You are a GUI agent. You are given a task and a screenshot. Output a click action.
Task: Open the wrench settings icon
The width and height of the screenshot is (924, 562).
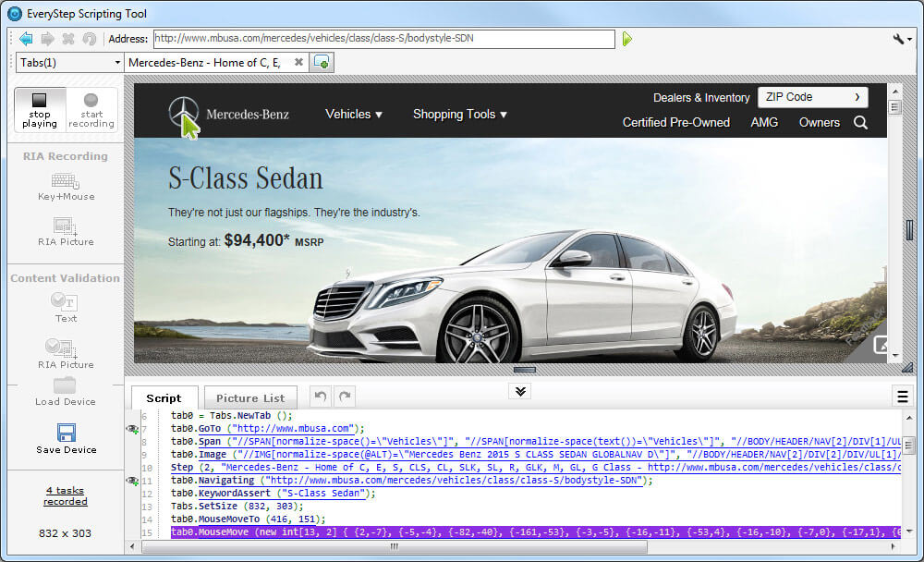(x=902, y=39)
